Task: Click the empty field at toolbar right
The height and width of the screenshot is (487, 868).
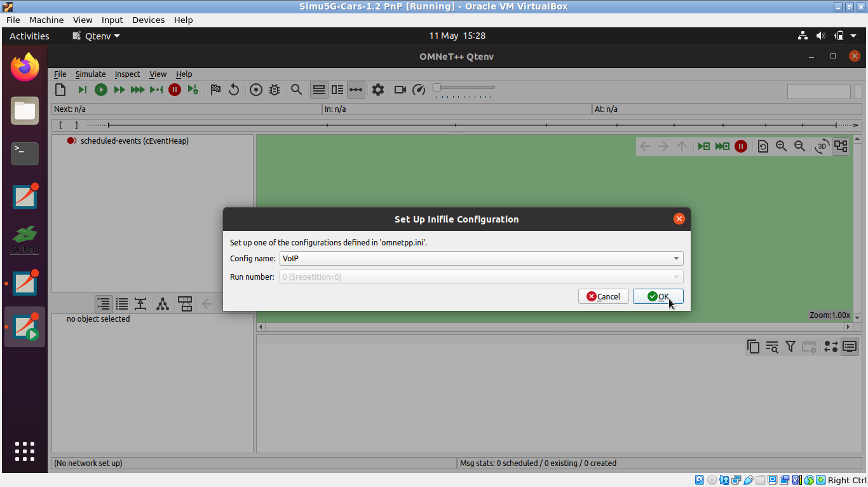Action: (x=818, y=92)
